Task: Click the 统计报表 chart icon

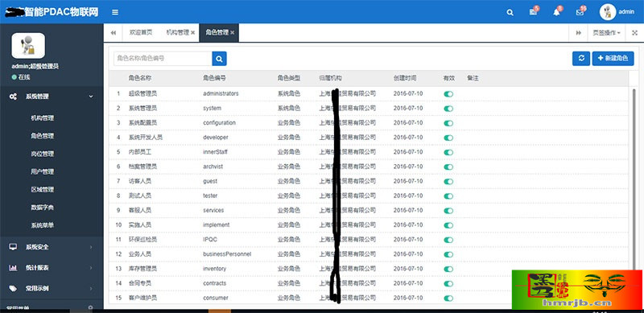Action: 13,267
